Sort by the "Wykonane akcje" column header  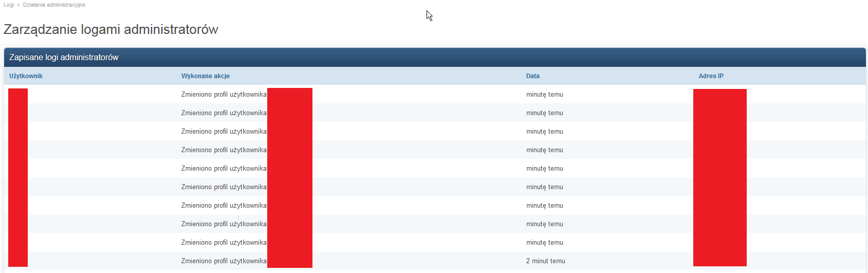click(x=205, y=76)
